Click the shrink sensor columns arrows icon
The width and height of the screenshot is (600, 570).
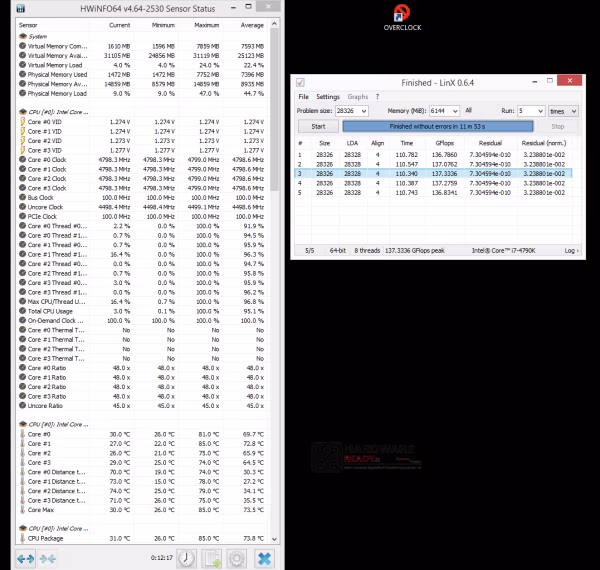pyautogui.click(x=47, y=559)
